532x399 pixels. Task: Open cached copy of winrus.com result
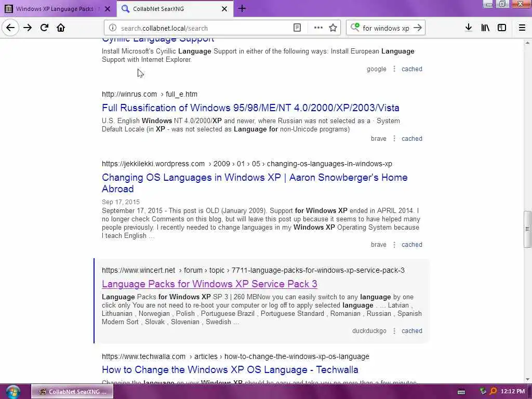click(x=412, y=138)
